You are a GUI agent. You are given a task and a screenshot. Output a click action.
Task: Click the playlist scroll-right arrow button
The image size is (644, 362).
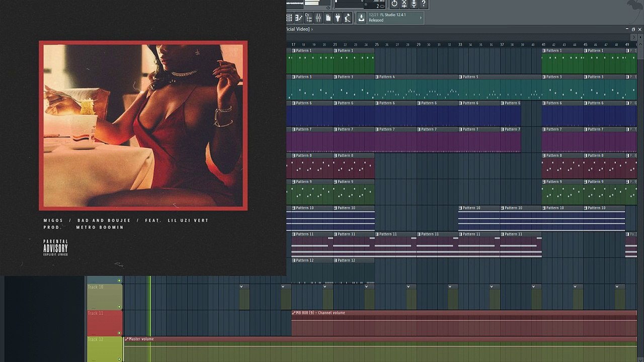point(633,37)
